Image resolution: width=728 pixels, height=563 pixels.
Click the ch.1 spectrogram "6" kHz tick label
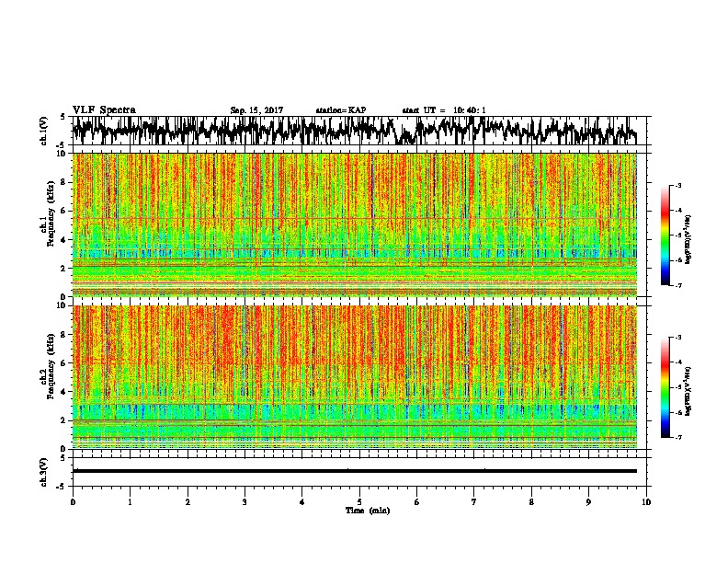click(x=64, y=211)
